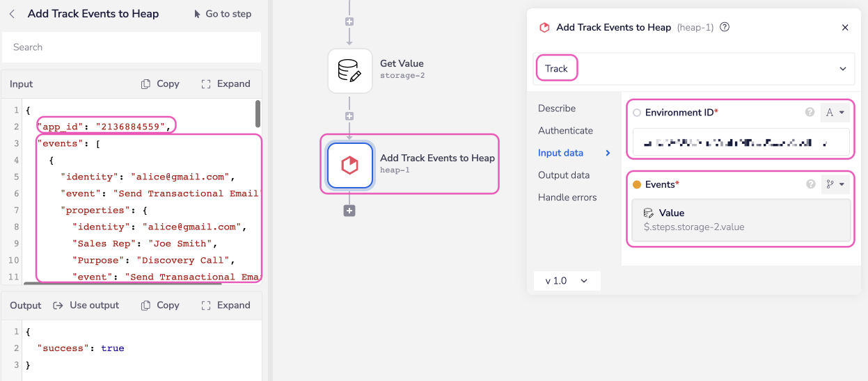Open the v 1.0 version dropdown
This screenshot has width=868, height=381.
click(x=567, y=281)
